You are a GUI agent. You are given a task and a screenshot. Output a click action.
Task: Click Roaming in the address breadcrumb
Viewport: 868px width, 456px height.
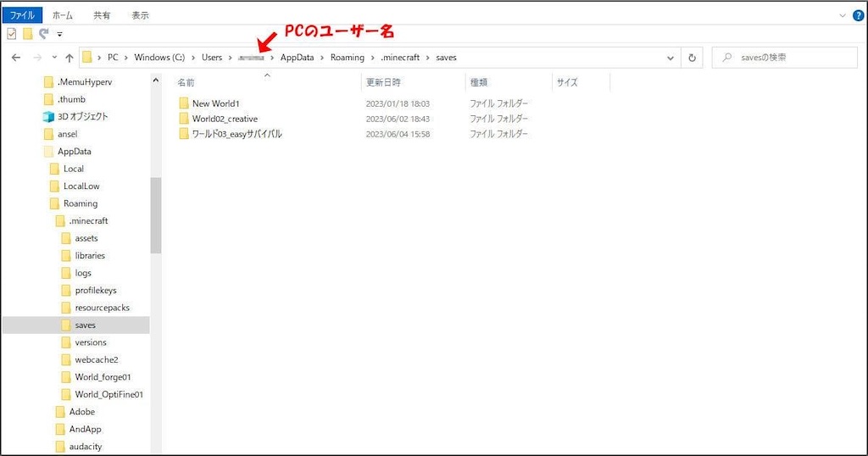tap(347, 57)
